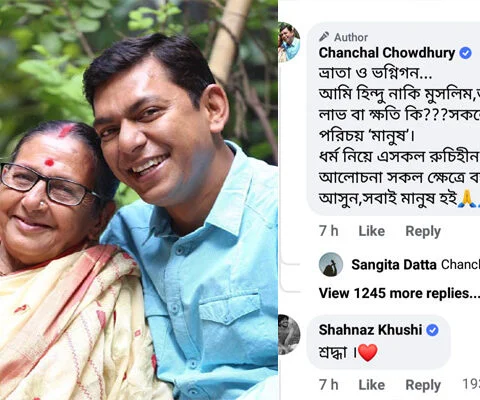Click Chanchal Chowdhury's profile picture avatar
This screenshot has width=480, height=400.
pyautogui.click(x=289, y=42)
